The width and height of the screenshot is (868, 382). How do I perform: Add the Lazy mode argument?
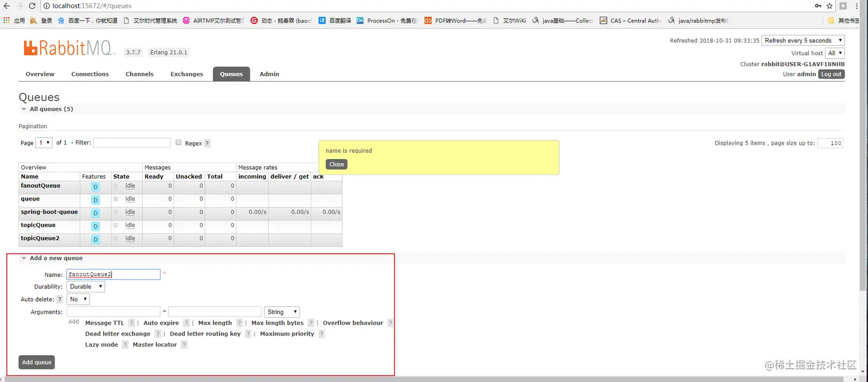[102, 345]
